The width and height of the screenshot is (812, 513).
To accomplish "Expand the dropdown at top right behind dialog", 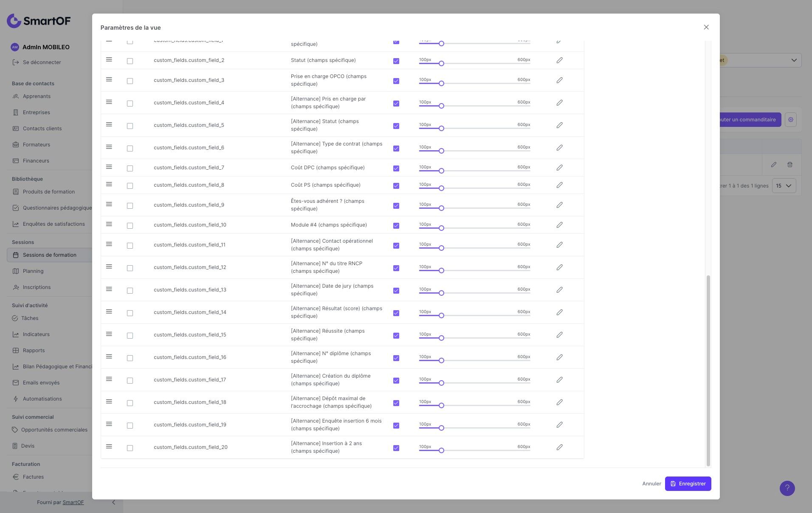I will click(793, 60).
